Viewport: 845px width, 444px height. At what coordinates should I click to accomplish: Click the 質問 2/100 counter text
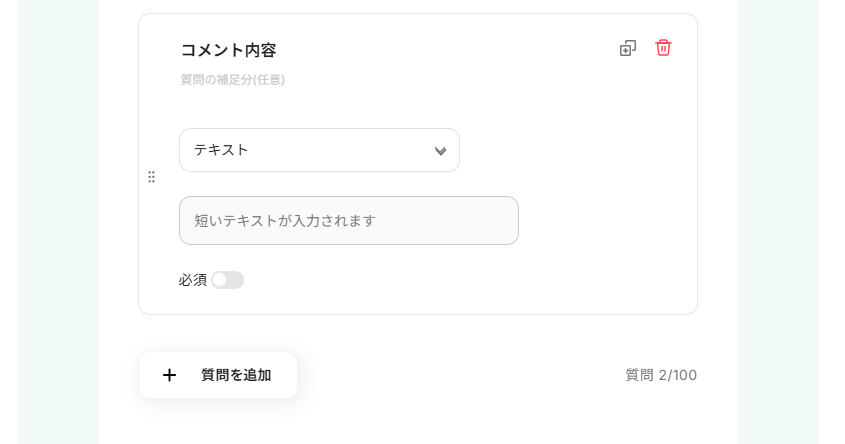point(661,375)
